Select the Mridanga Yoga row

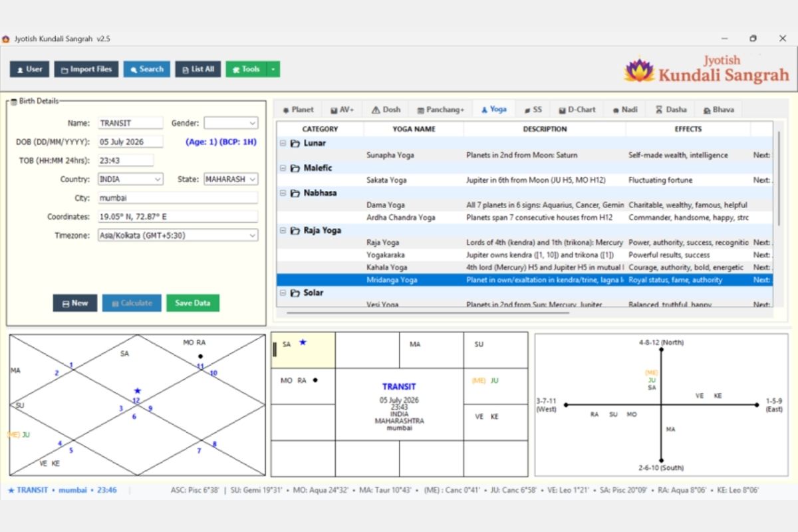point(525,280)
